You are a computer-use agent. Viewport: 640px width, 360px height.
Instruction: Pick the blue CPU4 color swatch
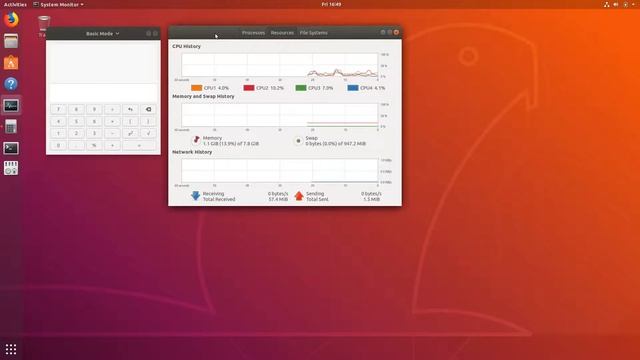coord(353,88)
